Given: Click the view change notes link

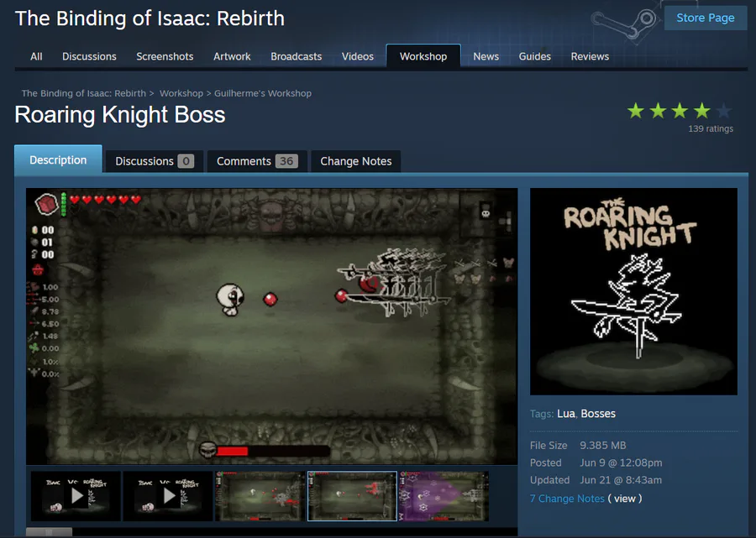Looking at the screenshot, I should [624, 499].
